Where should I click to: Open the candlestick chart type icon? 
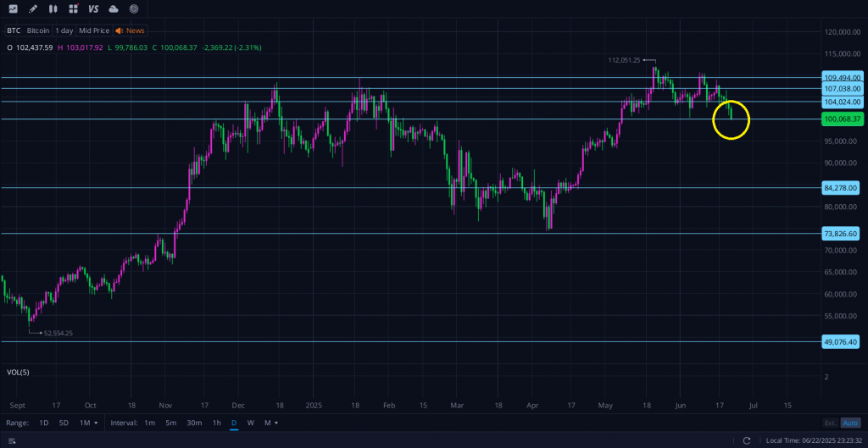coord(53,8)
